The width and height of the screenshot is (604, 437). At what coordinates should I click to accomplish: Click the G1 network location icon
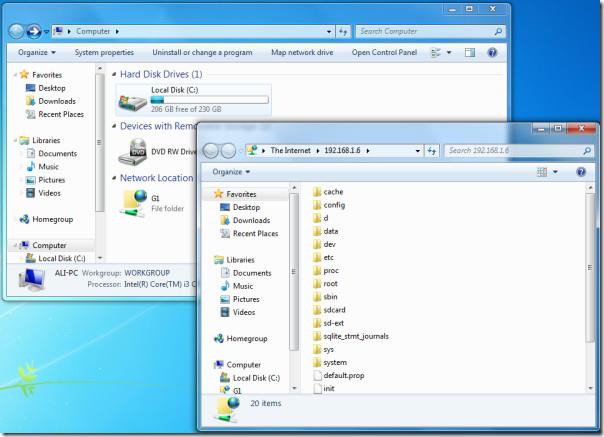coord(131,202)
